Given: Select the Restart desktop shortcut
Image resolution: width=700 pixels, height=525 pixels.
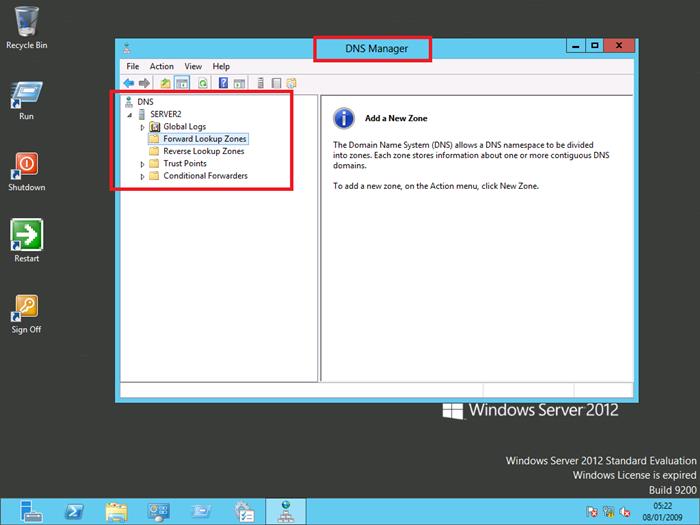Looking at the screenshot, I should [26, 240].
